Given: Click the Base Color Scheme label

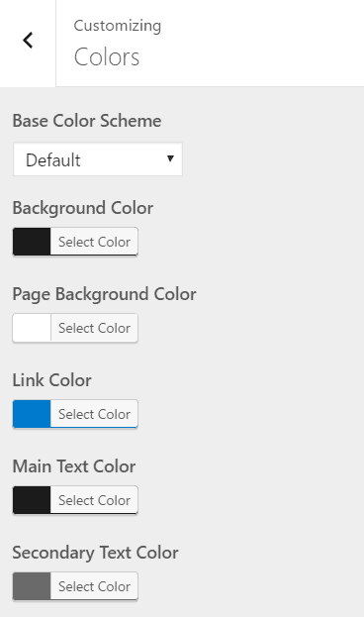Looking at the screenshot, I should coord(87,121).
